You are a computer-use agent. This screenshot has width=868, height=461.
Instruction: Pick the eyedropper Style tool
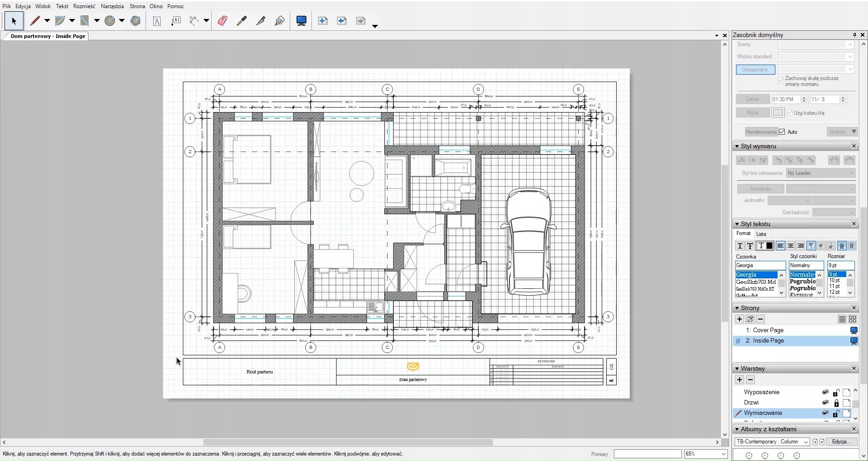coord(242,21)
